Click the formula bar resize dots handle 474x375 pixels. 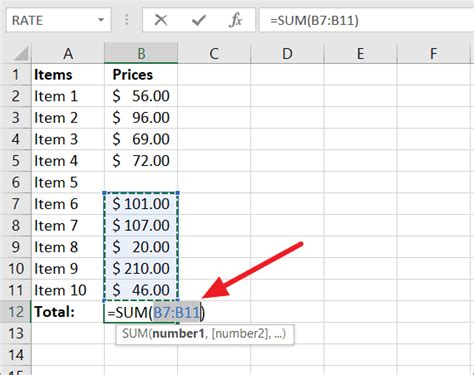[x=127, y=20]
